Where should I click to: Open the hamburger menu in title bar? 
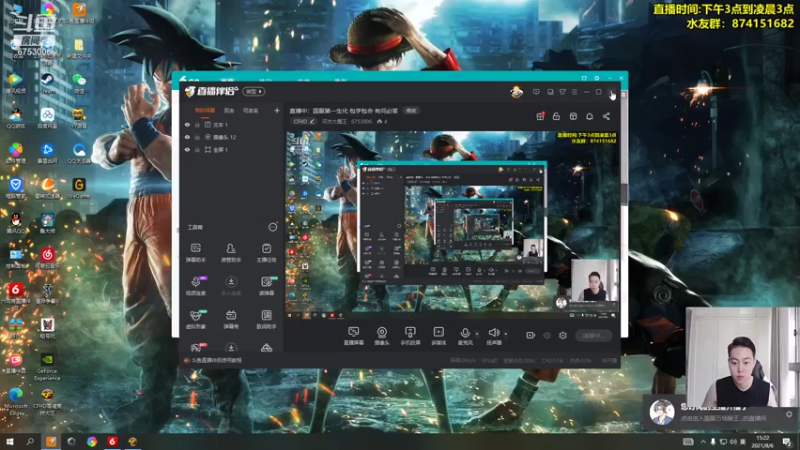pyautogui.click(x=574, y=92)
